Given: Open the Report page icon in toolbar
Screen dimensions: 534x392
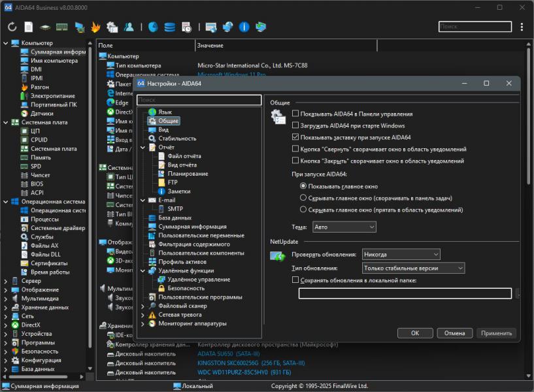Looking at the screenshot, I should tap(29, 27).
